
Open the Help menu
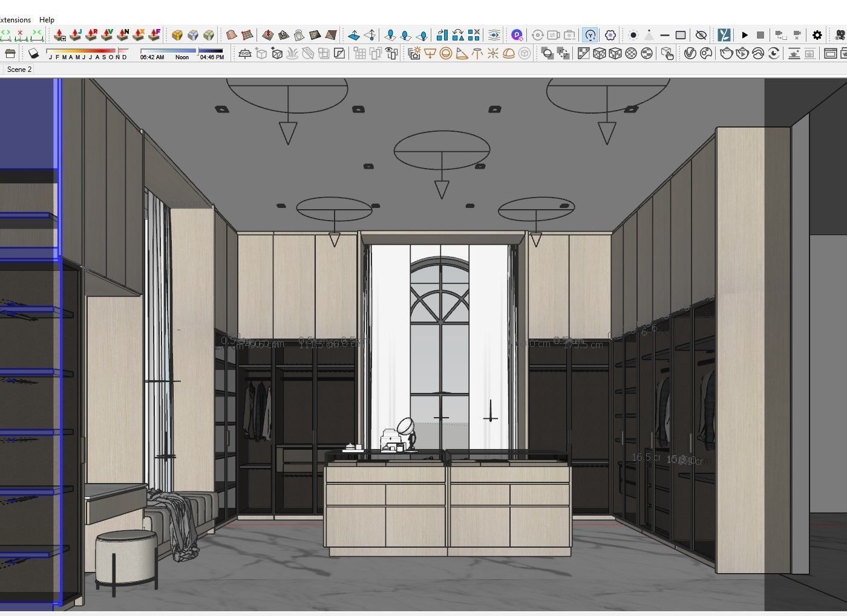[47, 19]
